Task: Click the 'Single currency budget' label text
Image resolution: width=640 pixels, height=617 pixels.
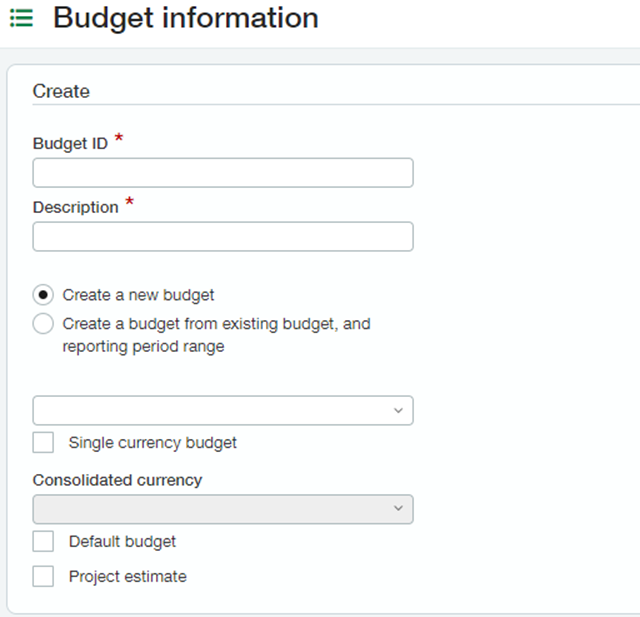Action: click(153, 443)
